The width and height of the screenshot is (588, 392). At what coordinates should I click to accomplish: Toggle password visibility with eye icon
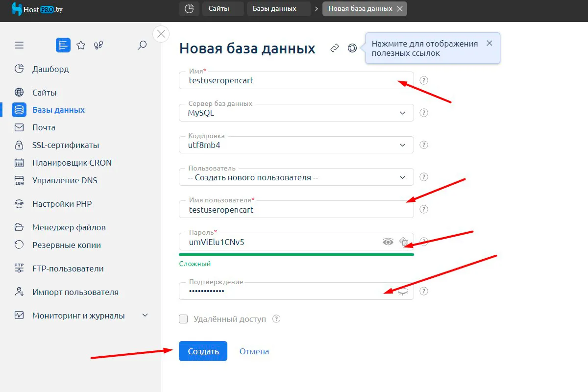pos(388,242)
